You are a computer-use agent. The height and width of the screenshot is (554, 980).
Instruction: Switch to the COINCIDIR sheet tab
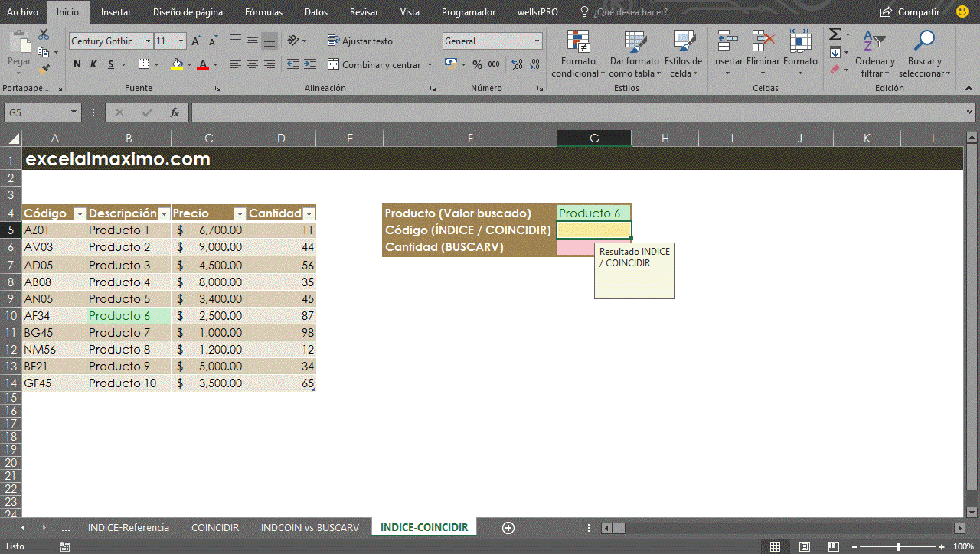[x=215, y=527]
